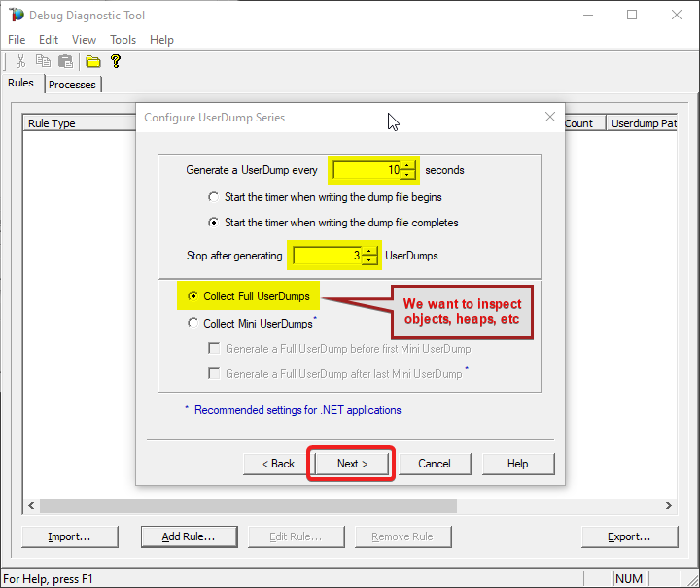
Task: Click the Export button
Action: point(629,536)
